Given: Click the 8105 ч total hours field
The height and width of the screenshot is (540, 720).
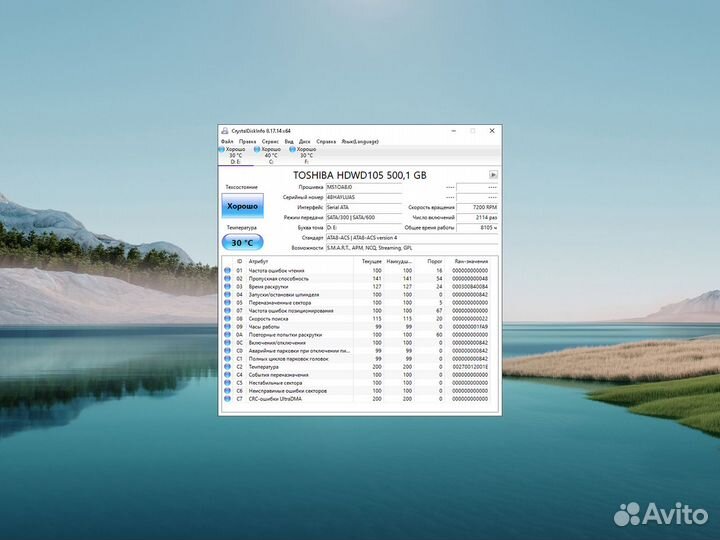Looking at the screenshot, I should (x=477, y=228).
